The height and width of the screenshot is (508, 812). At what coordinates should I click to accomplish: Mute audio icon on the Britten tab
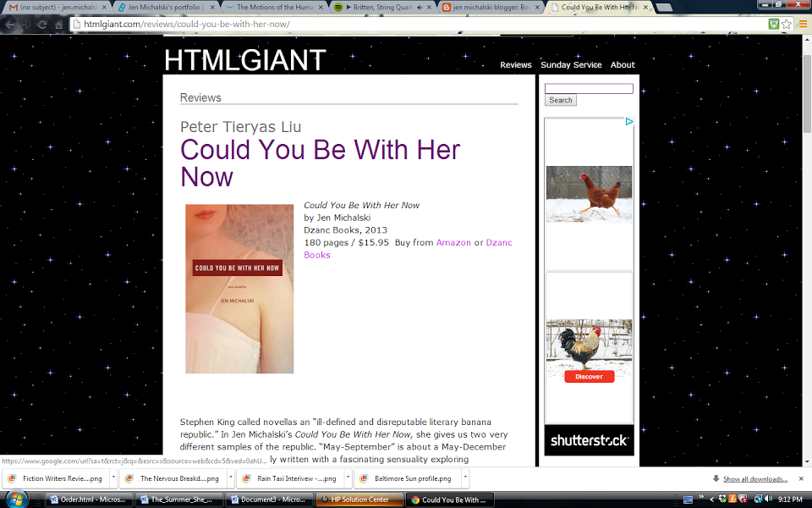(420, 8)
